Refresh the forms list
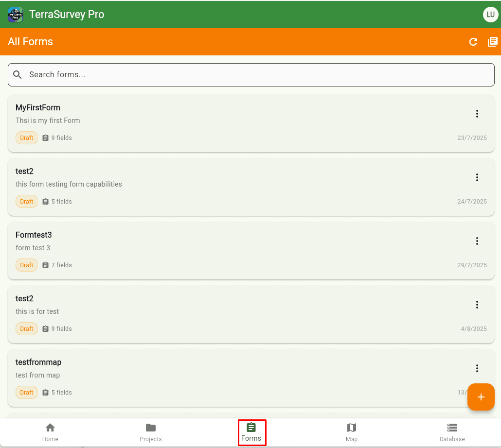 pyautogui.click(x=473, y=42)
